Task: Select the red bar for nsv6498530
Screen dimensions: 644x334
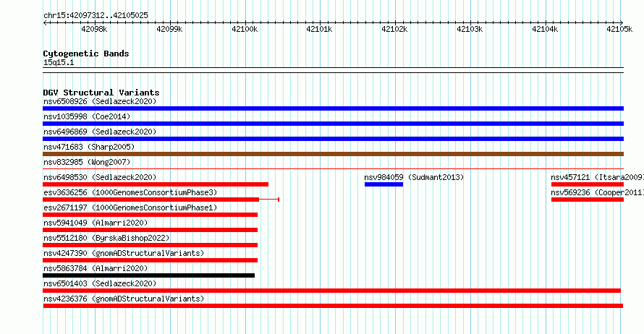Action: click(156, 184)
